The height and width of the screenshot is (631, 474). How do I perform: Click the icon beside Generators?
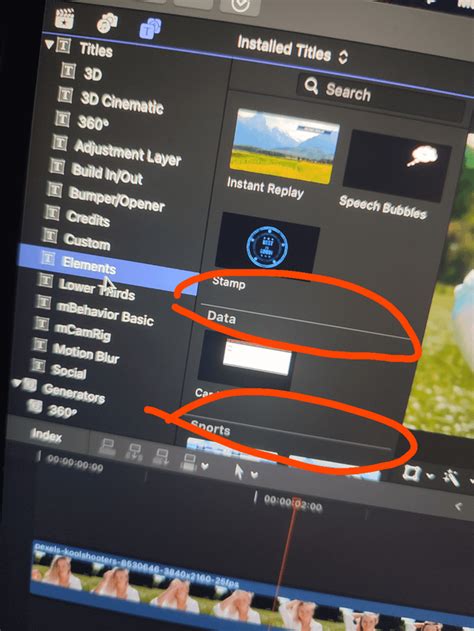(29, 385)
